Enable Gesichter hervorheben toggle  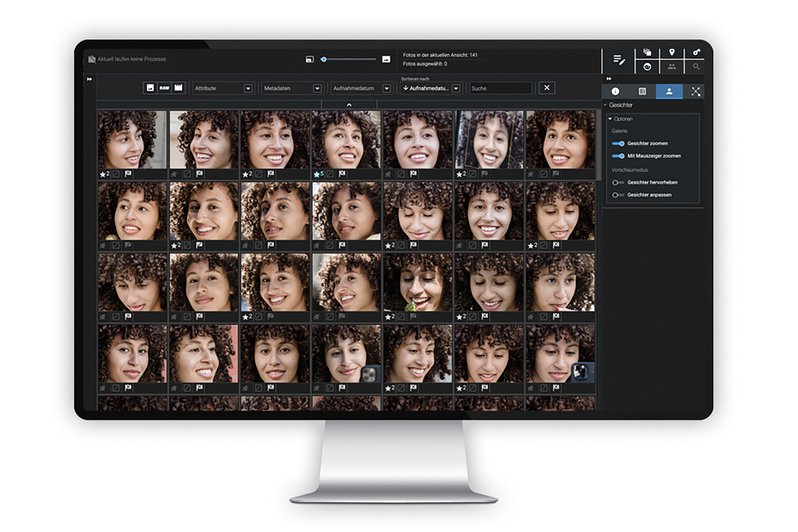pyautogui.click(x=618, y=182)
